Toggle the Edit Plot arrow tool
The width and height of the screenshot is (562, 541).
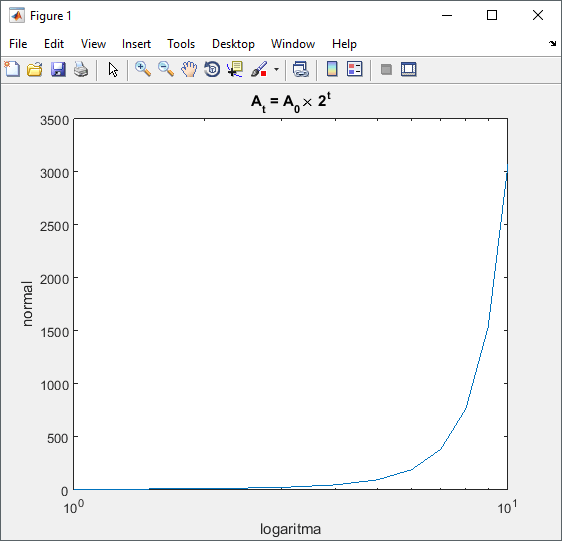[x=113, y=69]
